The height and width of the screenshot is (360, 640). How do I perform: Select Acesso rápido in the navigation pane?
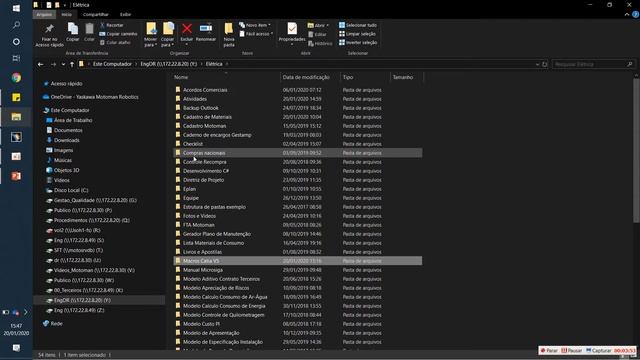[x=66, y=84]
